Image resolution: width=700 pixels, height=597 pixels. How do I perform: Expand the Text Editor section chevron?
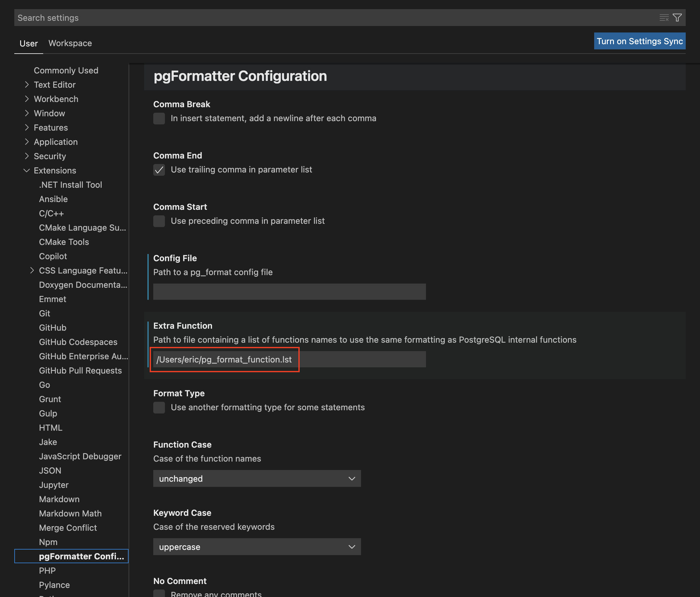point(27,84)
